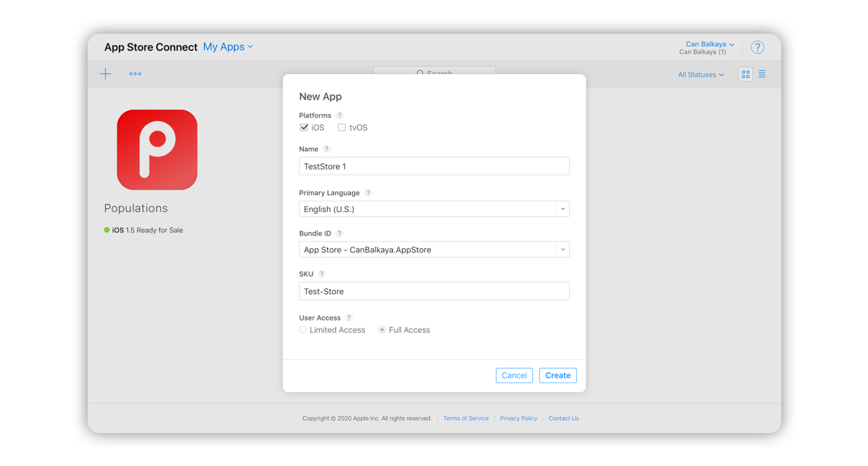This screenshot has width=868, height=466.
Task: Click the iOS 1.5 Ready for Sale status
Action: [143, 231]
